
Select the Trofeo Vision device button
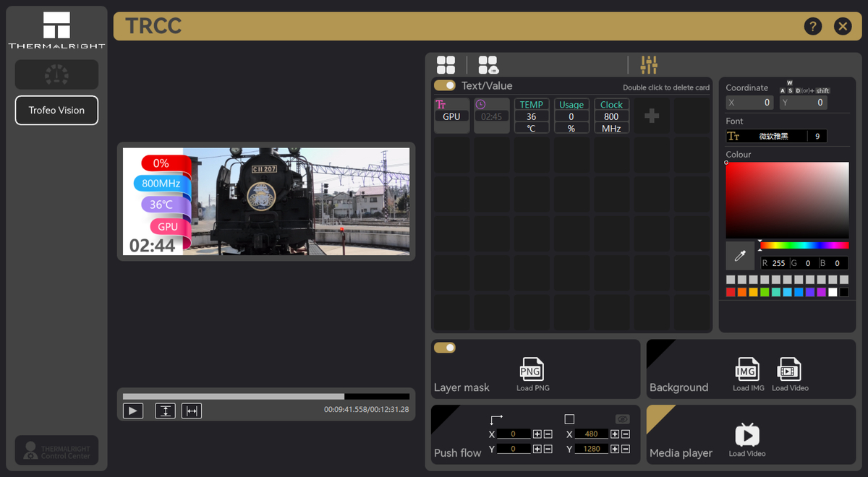point(56,111)
